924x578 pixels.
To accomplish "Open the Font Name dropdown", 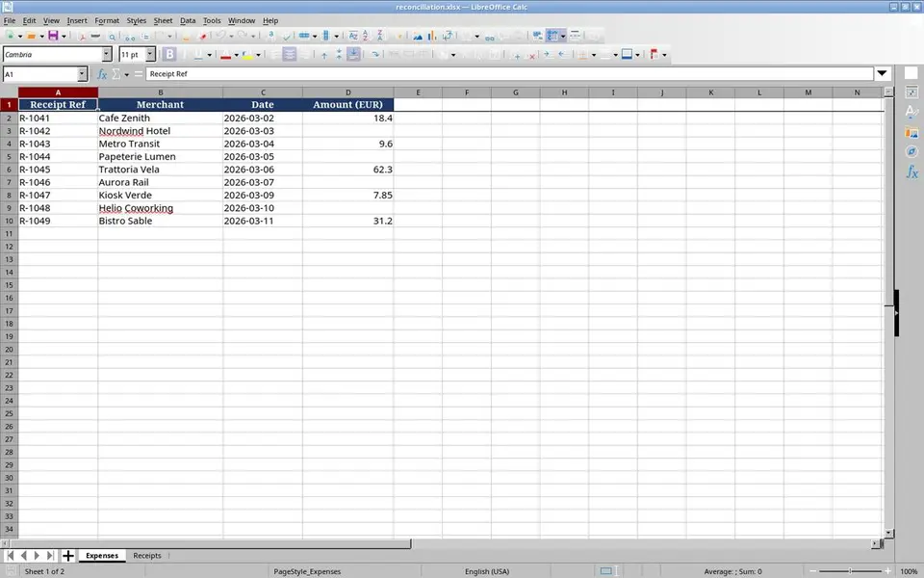I will coord(107,54).
